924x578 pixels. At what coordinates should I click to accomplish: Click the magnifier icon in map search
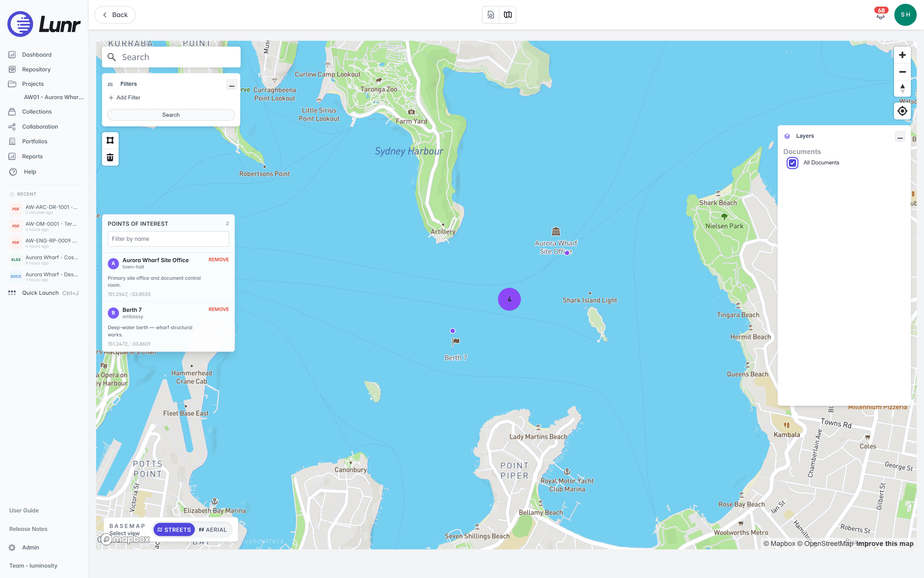pyautogui.click(x=111, y=57)
